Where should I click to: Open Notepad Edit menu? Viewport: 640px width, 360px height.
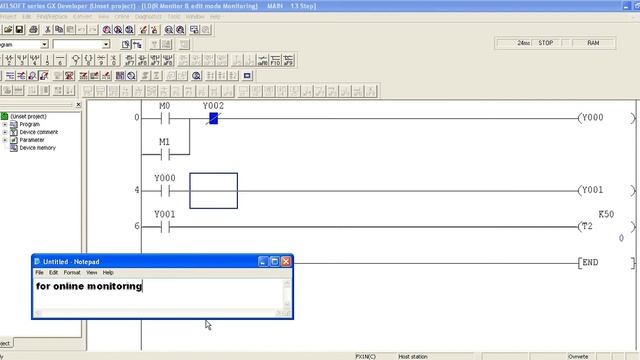point(53,272)
